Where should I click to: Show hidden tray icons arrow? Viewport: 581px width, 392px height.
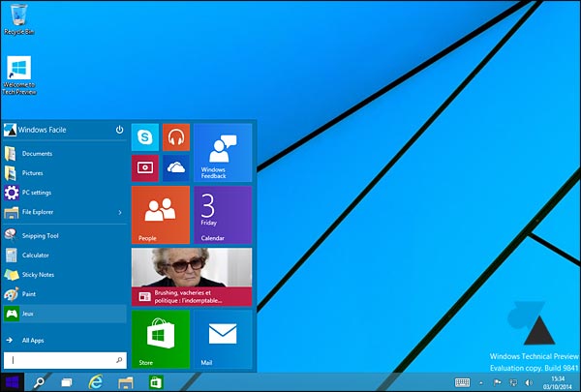coord(481,382)
